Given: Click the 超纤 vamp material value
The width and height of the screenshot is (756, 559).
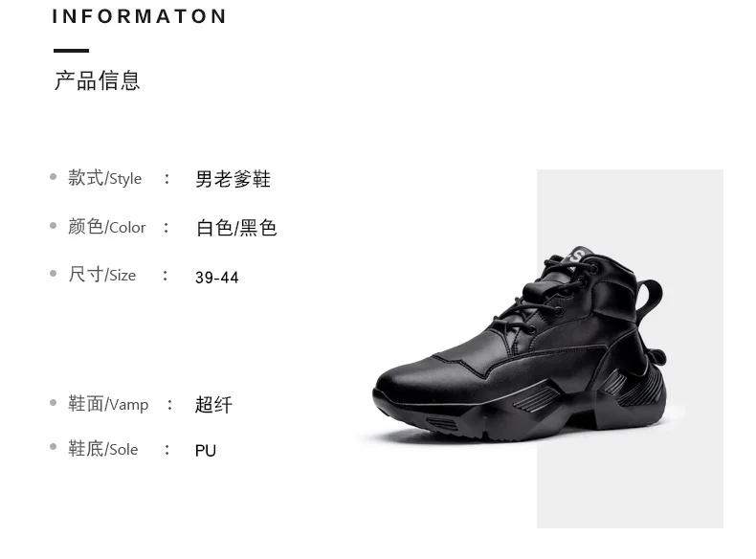Looking at the screenshot, I should [x=213, y=405].
